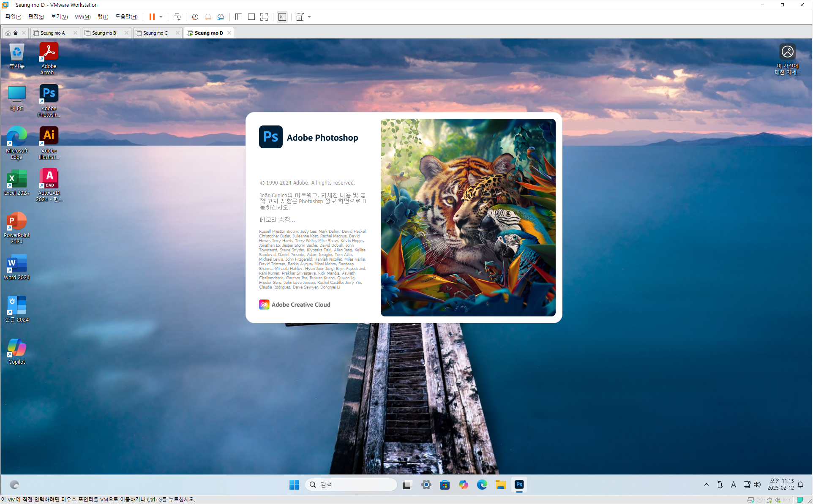This screenshot has width=813, height=504.
Task: Open the console view icon
Action: 282,17
